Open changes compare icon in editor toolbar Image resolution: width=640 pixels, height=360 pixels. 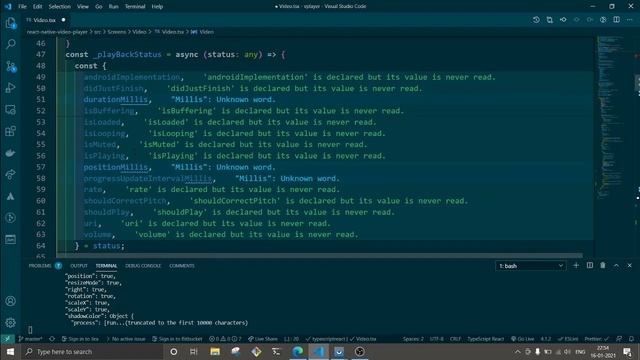[x=549, y=20]
